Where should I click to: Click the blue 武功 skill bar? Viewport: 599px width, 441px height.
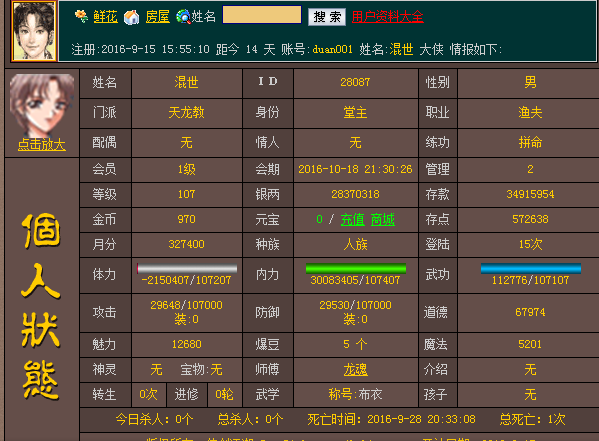pos(531,269)
